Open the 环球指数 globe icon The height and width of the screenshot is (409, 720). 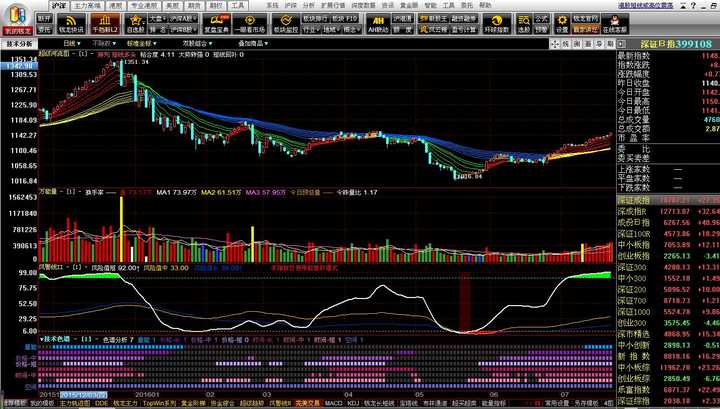[496, 23]
